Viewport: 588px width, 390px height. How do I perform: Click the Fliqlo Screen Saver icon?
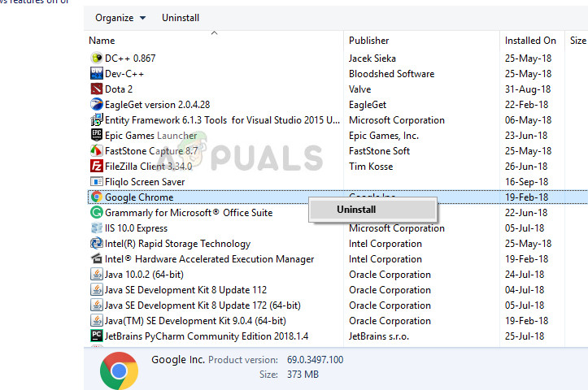pos(97,182)
